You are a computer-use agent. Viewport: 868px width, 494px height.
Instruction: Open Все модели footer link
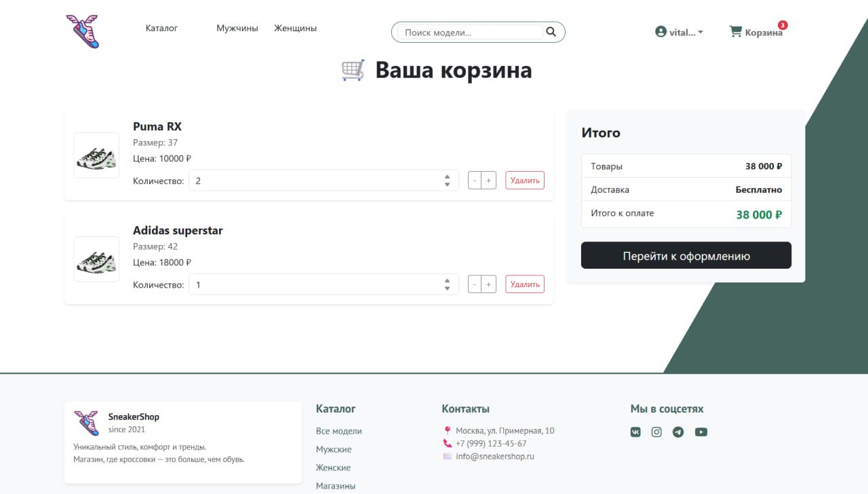click(339, 431)
